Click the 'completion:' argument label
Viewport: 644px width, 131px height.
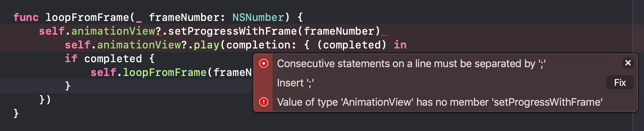tap(261, 45)
